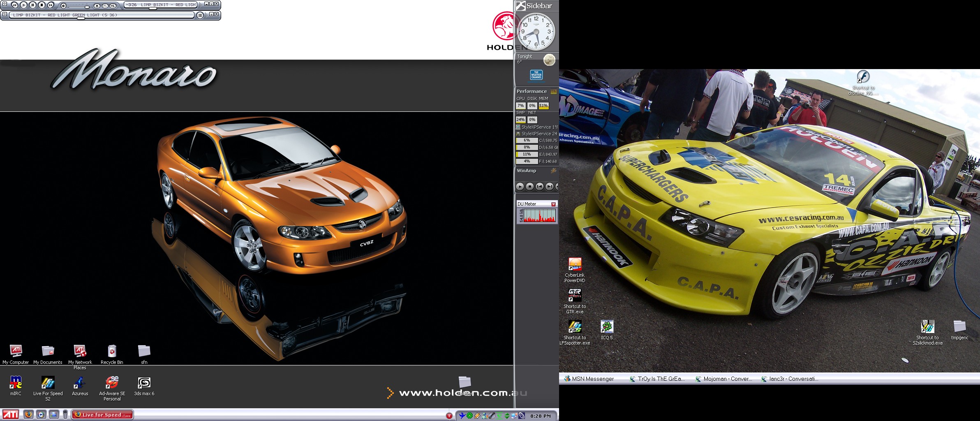980x421 pixels.
Task: Click the WinAmp sidebar panel options icon
Action: click(553, 171)
